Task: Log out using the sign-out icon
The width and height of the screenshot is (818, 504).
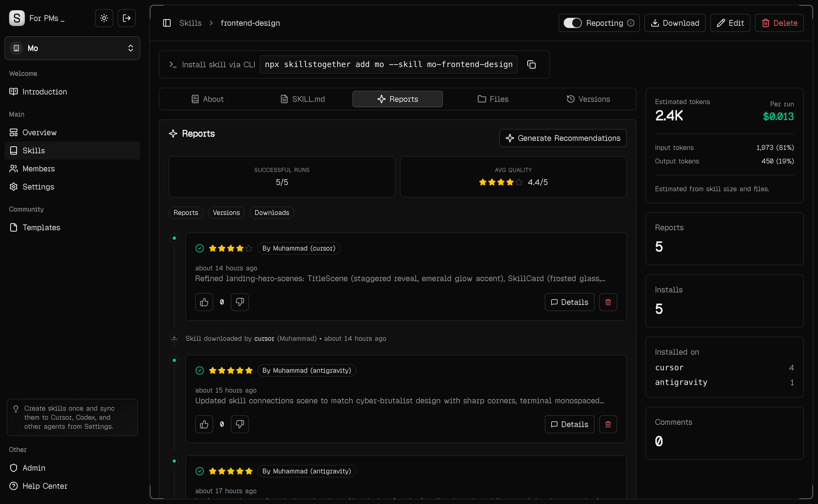Action: click(126, 18)
